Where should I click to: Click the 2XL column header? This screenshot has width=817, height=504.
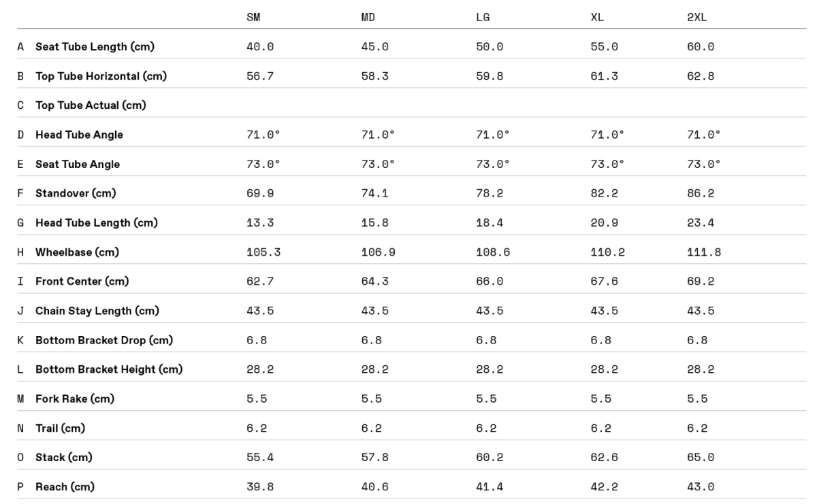pyautogui.click(x=696, y=18)
